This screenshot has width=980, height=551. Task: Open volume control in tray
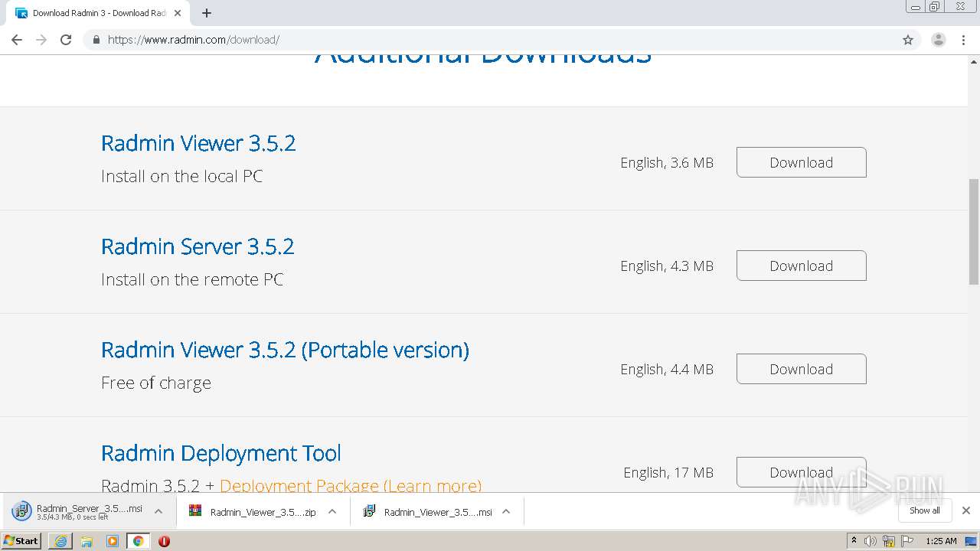pyautogui.click(x=871, y=541)
